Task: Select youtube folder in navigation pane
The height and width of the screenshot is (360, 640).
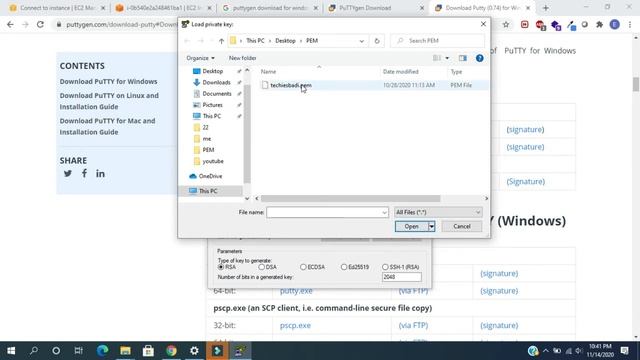Action: click(x=213, y=161)
